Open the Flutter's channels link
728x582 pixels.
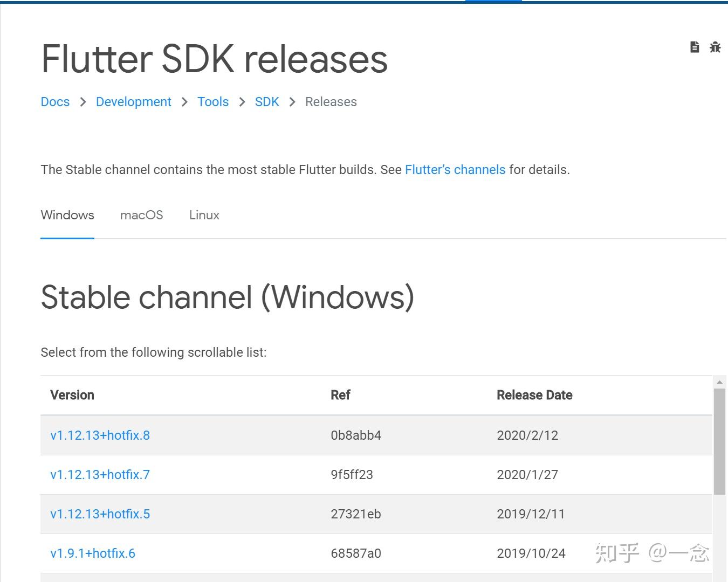tap(455, 170)
